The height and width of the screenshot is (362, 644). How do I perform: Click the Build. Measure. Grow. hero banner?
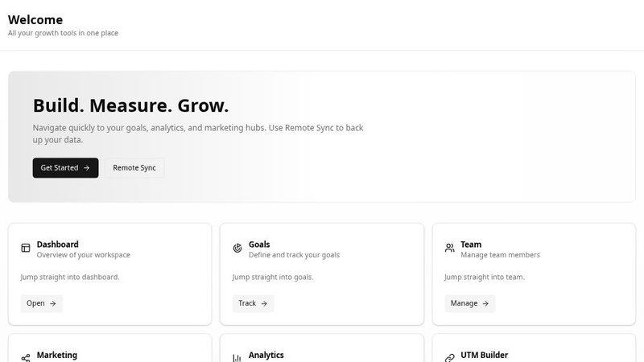coord(322,137)
